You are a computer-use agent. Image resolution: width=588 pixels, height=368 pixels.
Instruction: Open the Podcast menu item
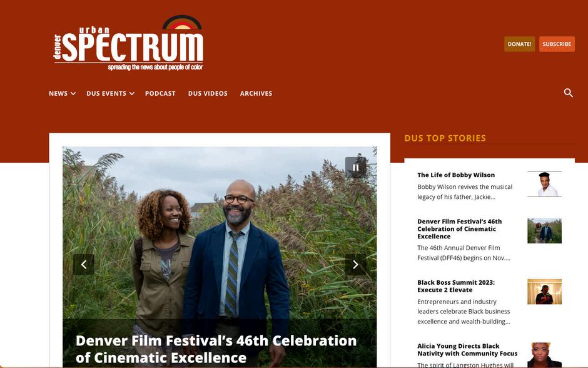160,93
